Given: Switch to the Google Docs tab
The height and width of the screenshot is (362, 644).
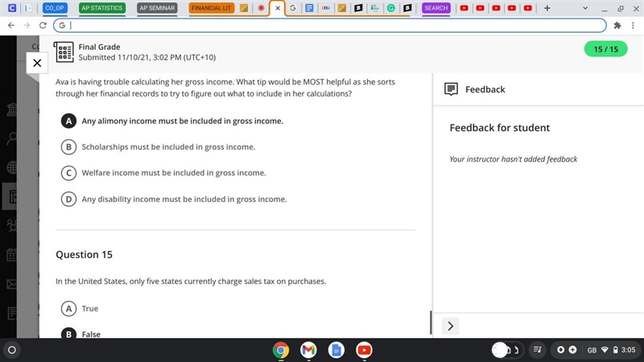Looking at the screenshot, I should (309, 8).
